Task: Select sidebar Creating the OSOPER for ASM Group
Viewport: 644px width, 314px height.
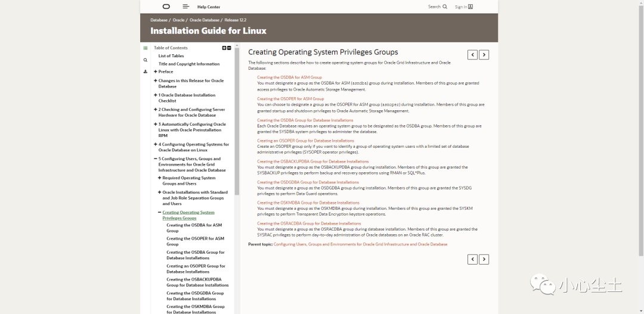Action: pos(196,241)
